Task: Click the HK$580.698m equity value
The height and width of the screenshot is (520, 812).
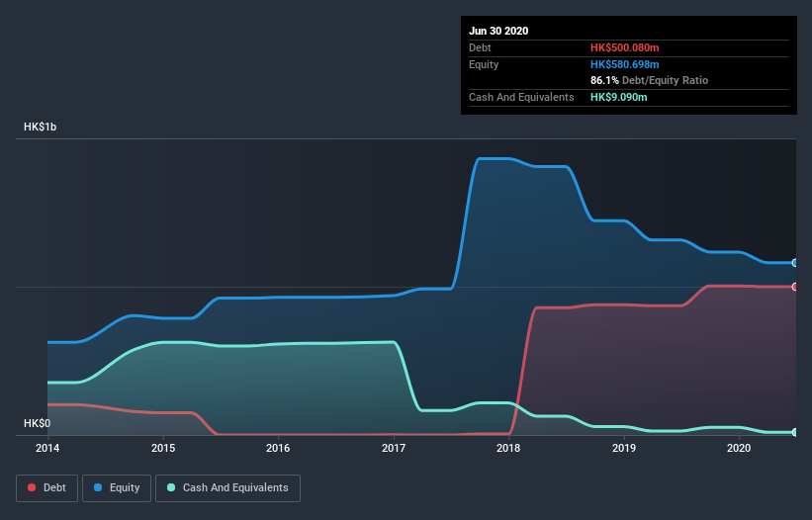Action: pyautogui.click(x=624, y=64)
